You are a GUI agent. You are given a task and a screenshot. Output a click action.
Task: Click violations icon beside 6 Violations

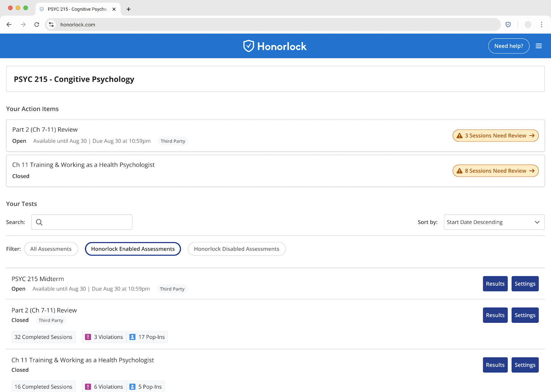click(x=88, y=387)
